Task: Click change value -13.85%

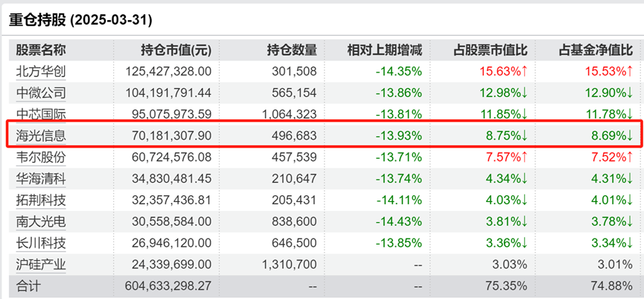Action: pyautogui.click(x=399, y=243)
